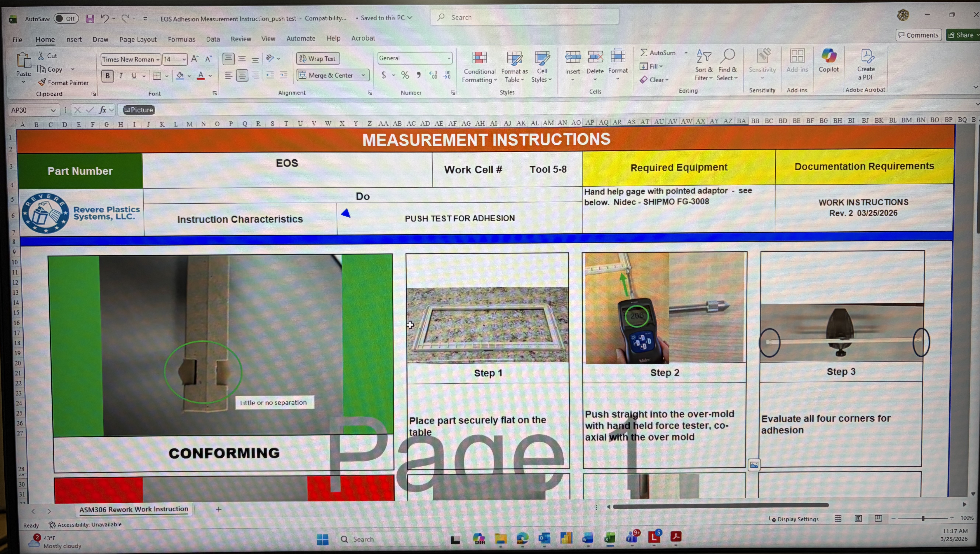Open Adobe Acrobat from the taskbar
980x554 pixels.
coord(676,537)
